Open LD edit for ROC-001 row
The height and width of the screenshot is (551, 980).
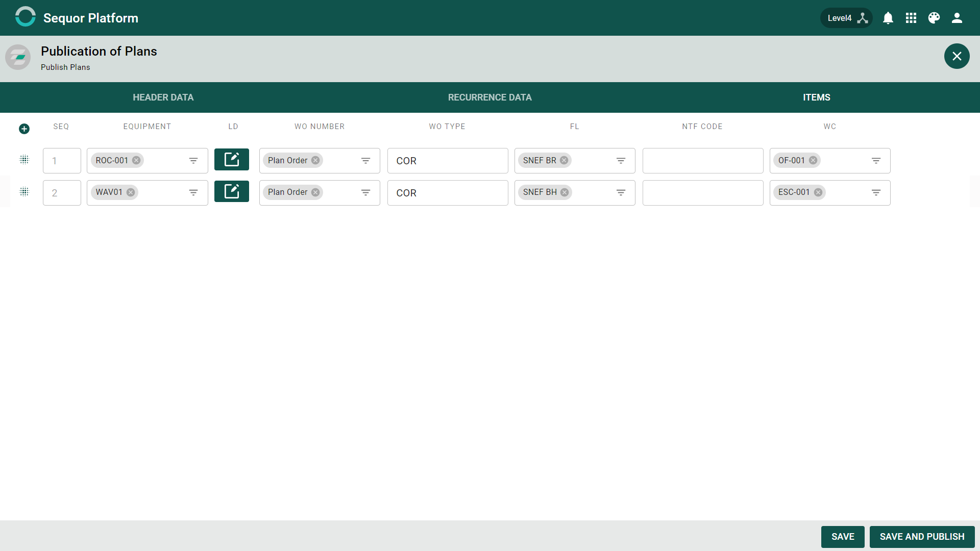click(x=232, y=159)
